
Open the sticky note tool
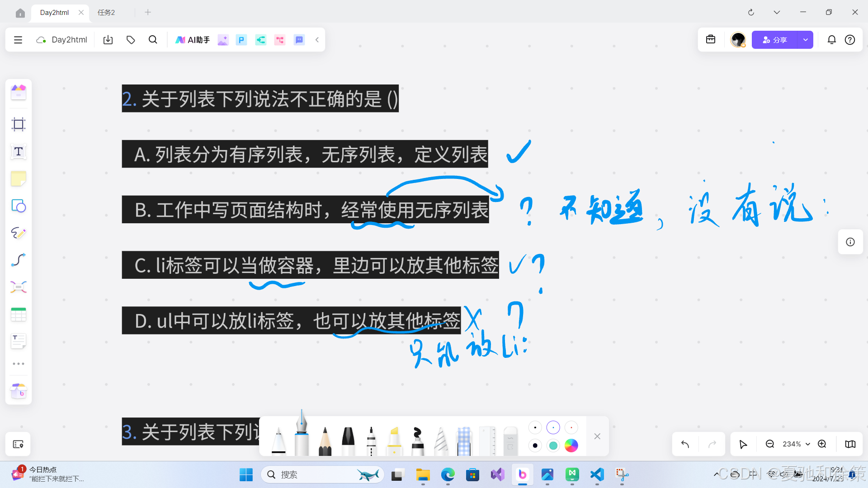(18, 179)
